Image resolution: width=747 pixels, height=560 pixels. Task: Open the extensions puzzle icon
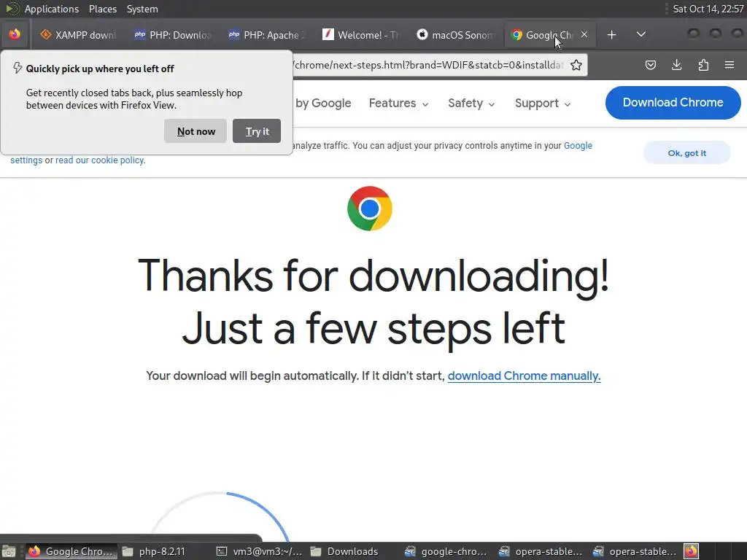(x=703, y=65)
